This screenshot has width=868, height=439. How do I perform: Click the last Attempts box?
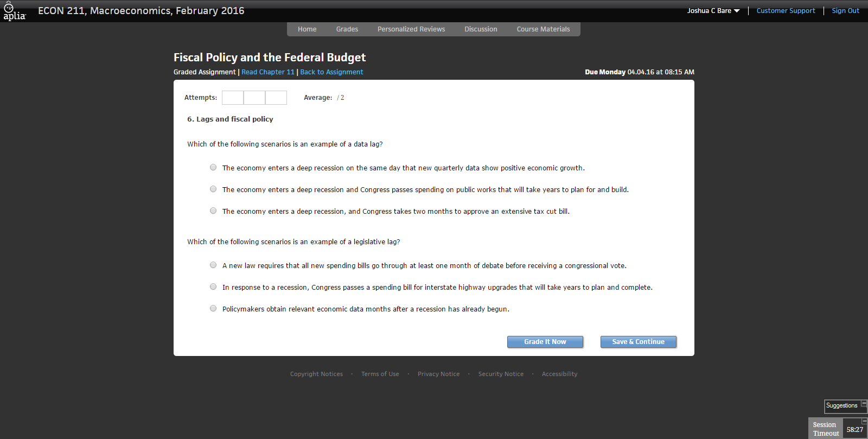[276, 98]
